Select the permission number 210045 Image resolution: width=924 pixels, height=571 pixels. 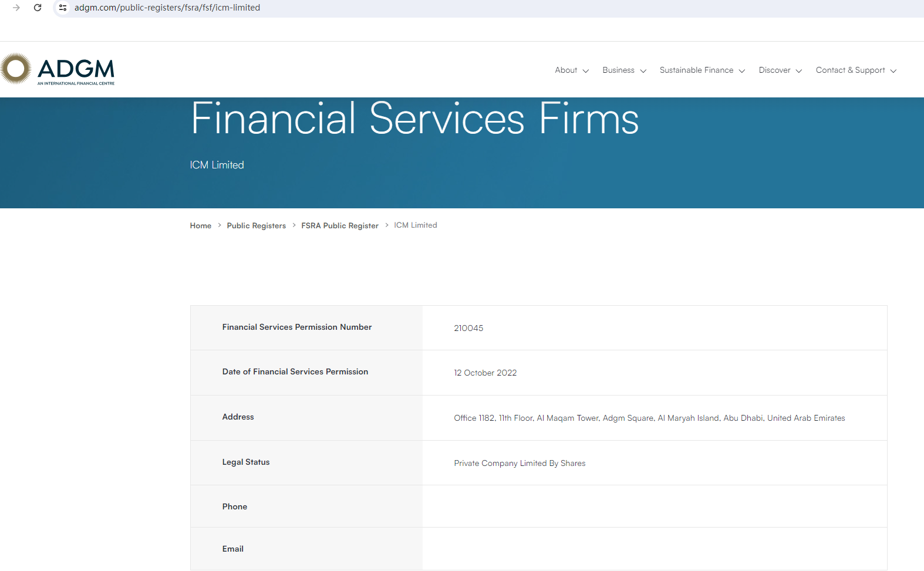tap(468, 329)
